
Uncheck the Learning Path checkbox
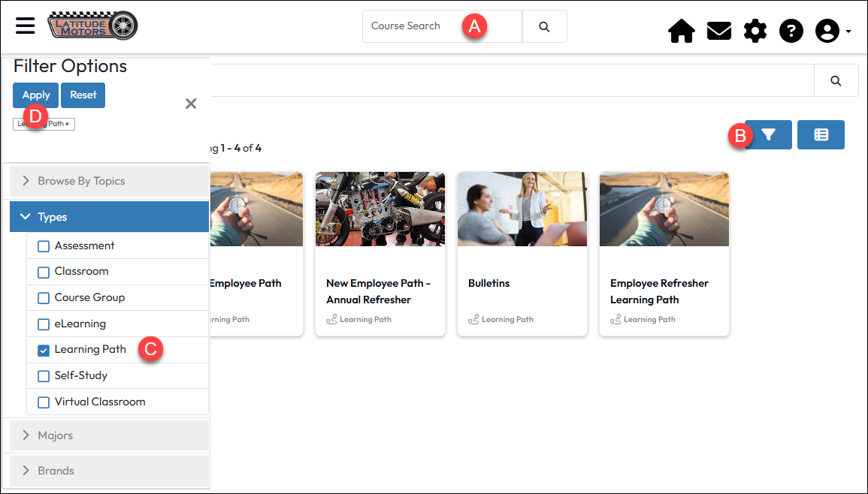[x=44, y=350]
